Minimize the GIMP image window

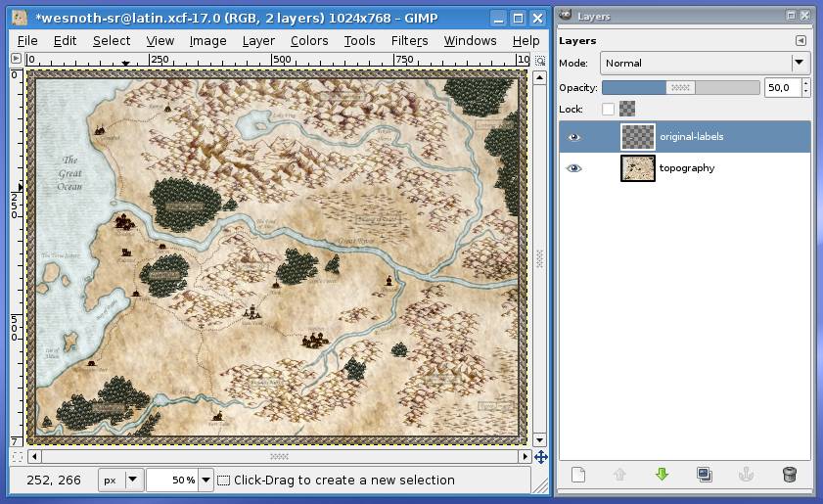tap(499, 19)
